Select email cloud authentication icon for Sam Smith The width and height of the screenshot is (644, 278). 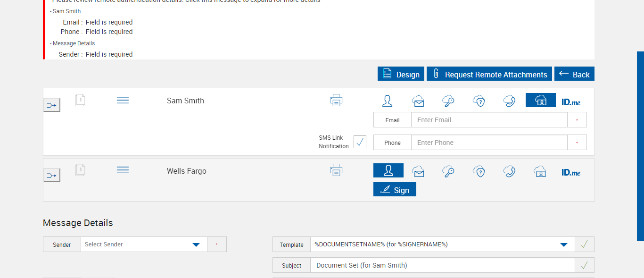click(x=418, y=101)
